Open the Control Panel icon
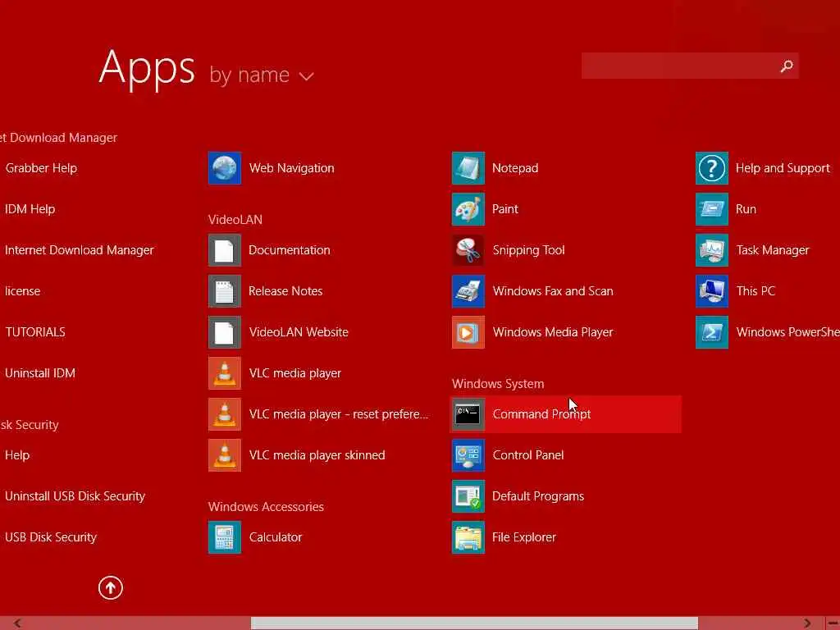The image size is (840, 630). (468, 455)
